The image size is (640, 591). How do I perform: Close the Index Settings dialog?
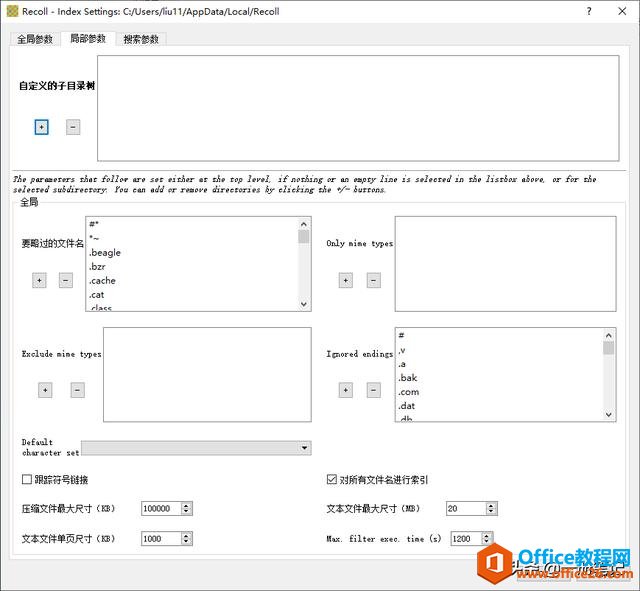(x=622, y=11)
